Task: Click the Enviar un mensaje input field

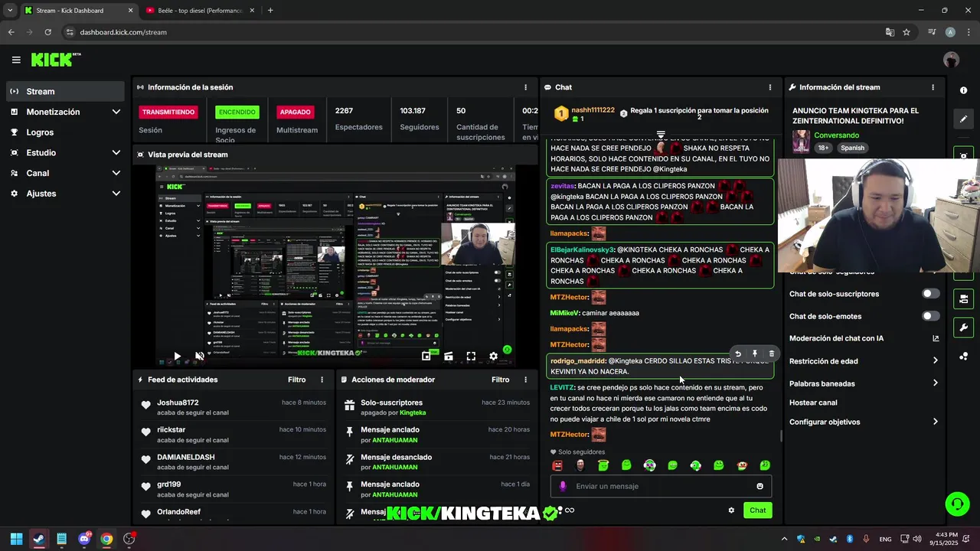Action: [661, 486]
